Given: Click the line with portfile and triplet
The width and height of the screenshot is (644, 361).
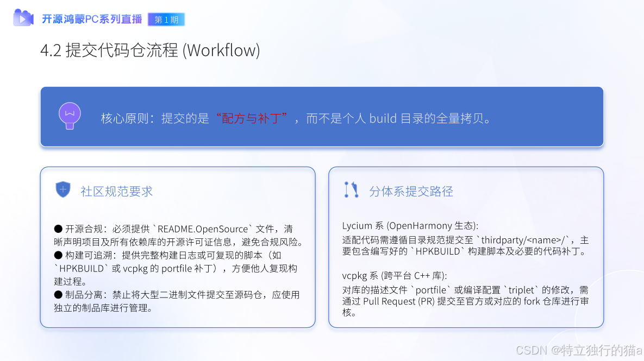Looking at the screenshot, I should [x=465, y=290].
